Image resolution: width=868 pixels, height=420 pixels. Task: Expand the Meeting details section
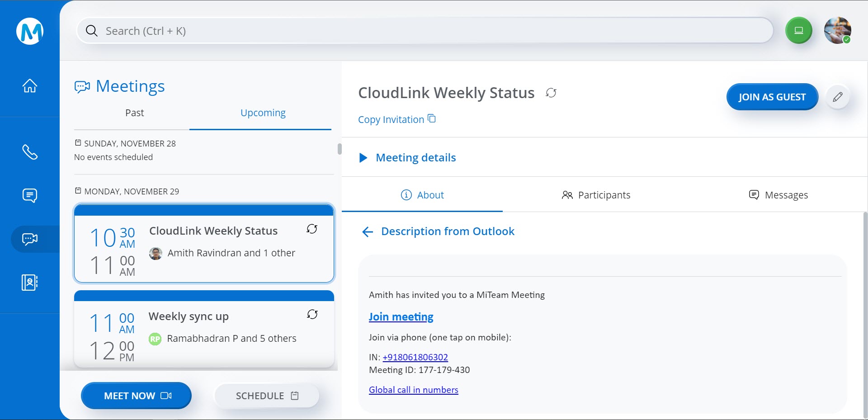click(363, 158)
